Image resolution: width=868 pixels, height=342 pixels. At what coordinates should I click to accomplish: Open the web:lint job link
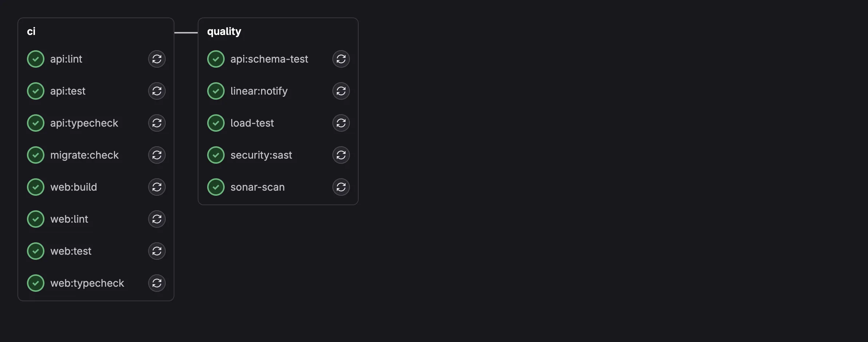pos(69,219)
